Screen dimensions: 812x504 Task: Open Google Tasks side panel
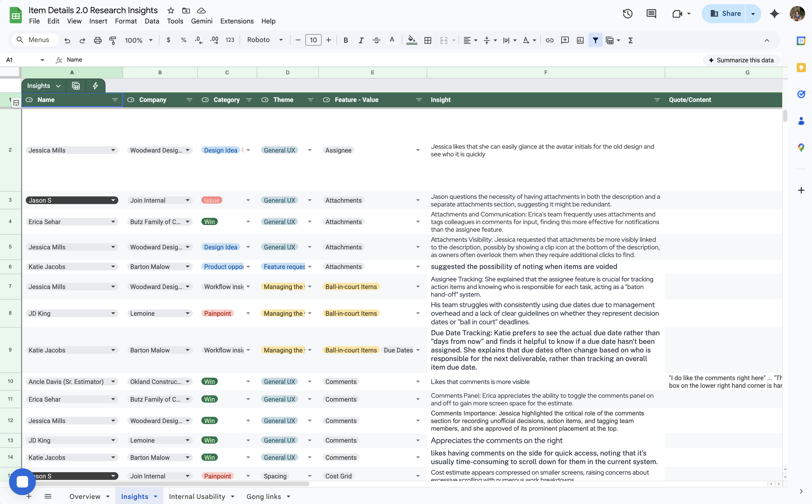[x=801, y=94]
